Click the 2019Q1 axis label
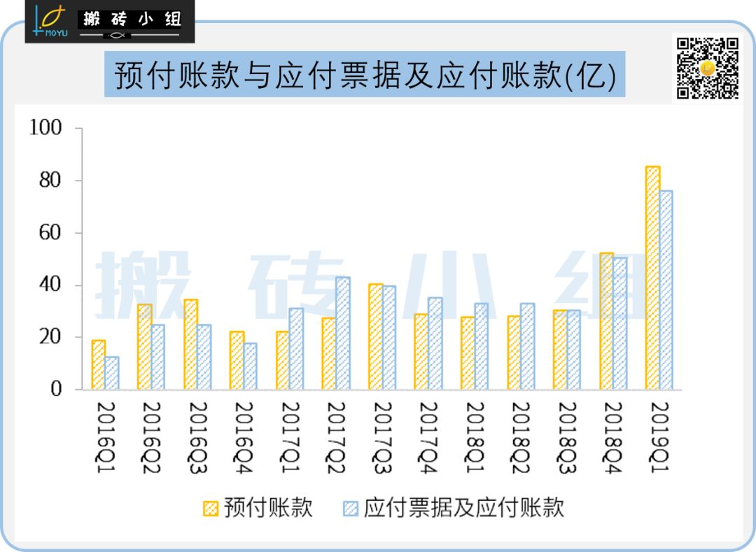This screenshot has width=756, height=552. pyautogui.click(x=659, y=437)
